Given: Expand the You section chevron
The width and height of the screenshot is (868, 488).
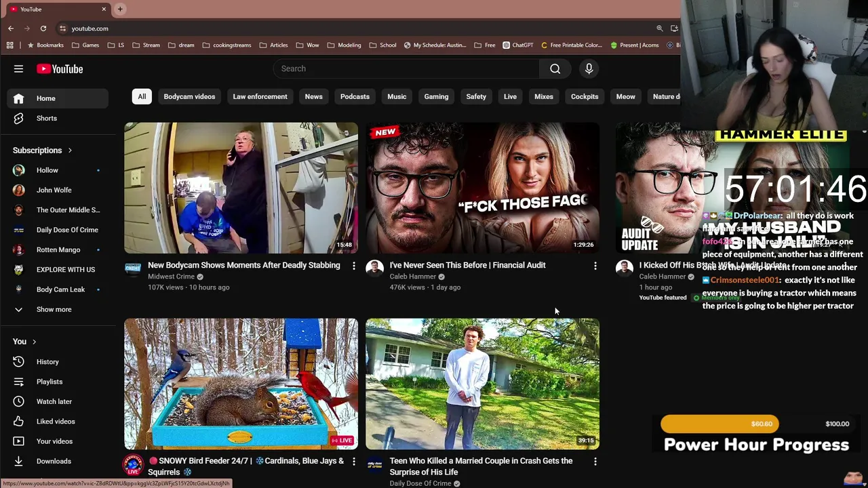Looking at the screenshot, I should (x=34, y=342).
